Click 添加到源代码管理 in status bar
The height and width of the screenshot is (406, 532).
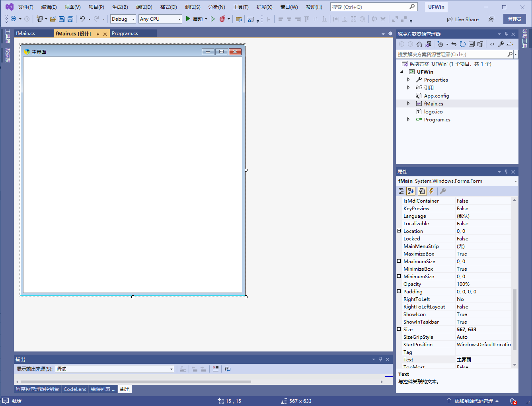pyautogui.click(x=473, y=401)
